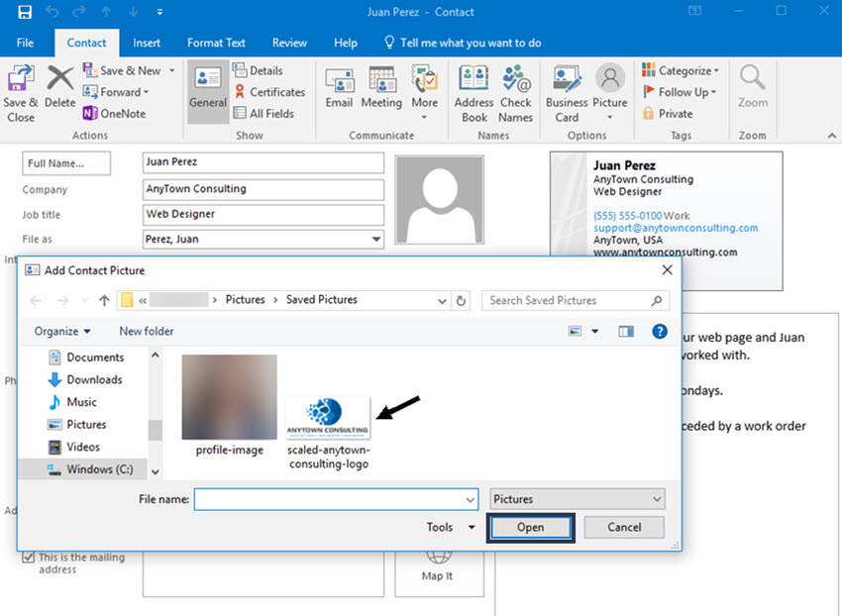Change view with the view icon
The image size is (842, 616).
[x=575, y=332]
